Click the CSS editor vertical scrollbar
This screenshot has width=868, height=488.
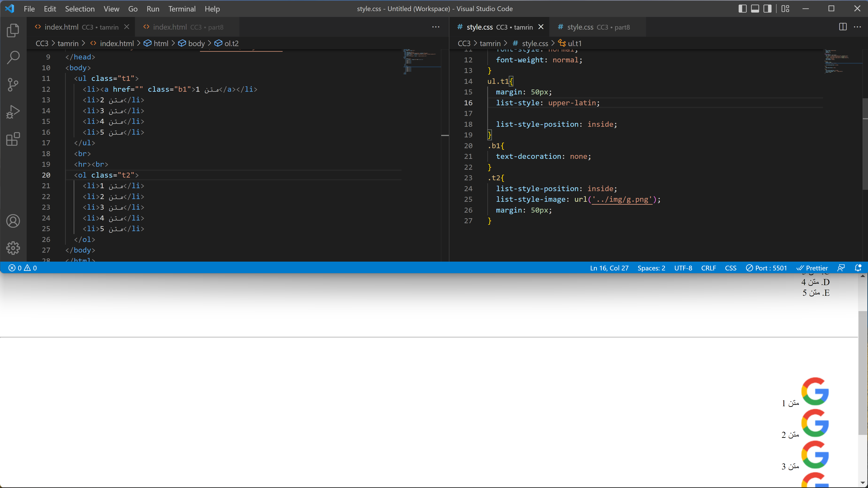pos(865,143)
